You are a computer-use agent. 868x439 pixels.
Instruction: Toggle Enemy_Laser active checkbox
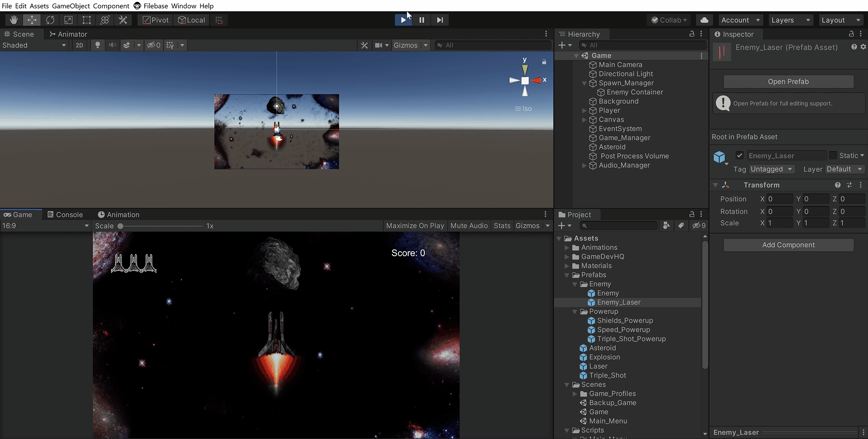coord(740,155)
